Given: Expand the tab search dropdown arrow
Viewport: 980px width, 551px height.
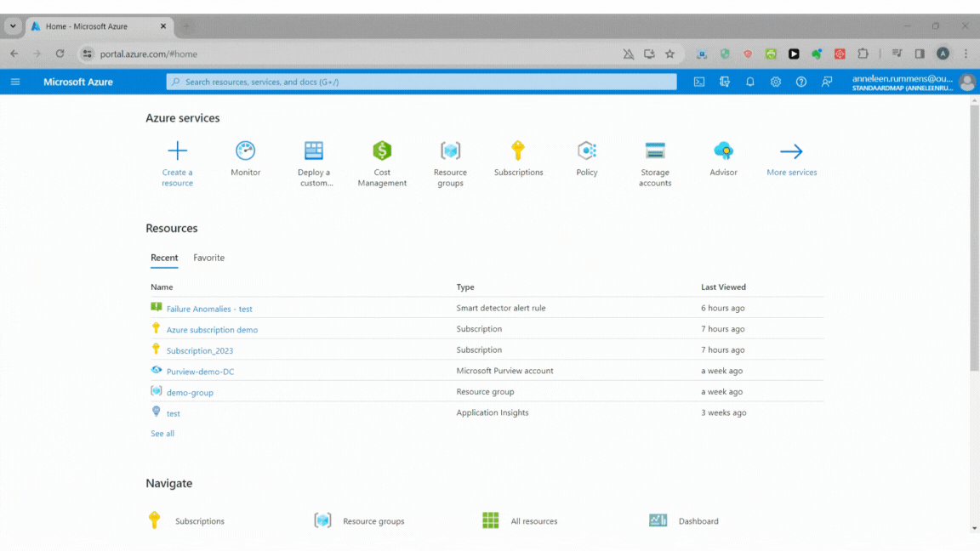Looking at the screenshot, I should pos(13,26).
